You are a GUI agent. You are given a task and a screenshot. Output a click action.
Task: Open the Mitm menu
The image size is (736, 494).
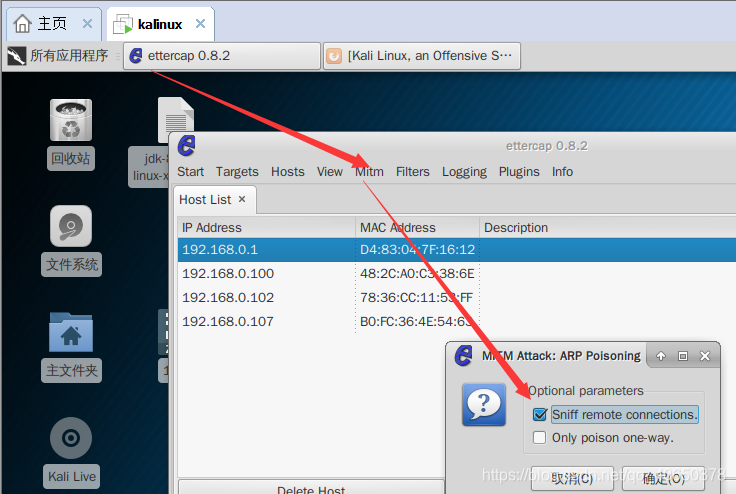pos(369,172)
